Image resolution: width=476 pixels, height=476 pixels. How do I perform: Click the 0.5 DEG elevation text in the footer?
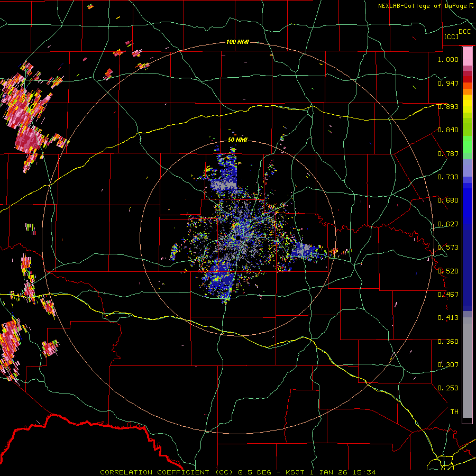(255, 472)
